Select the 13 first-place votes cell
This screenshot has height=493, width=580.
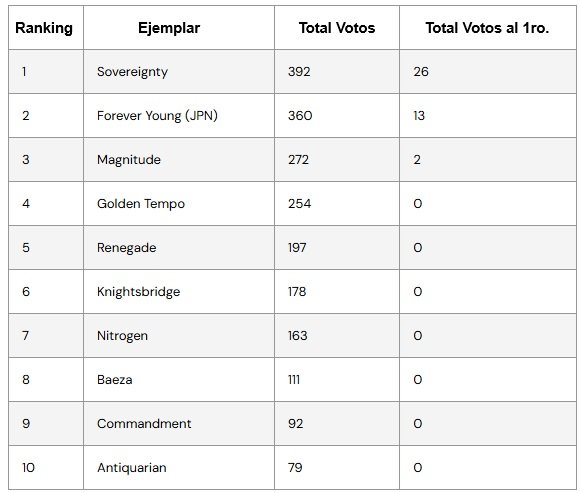[419, 116]
